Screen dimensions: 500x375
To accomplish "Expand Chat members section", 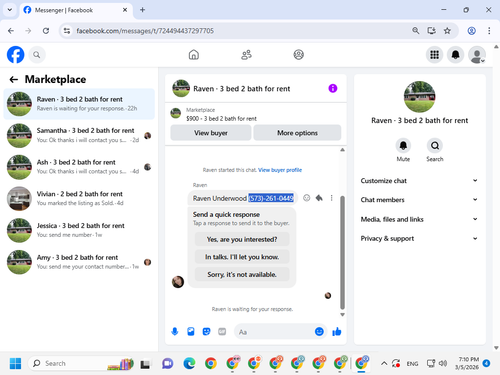I will (419, 200).
